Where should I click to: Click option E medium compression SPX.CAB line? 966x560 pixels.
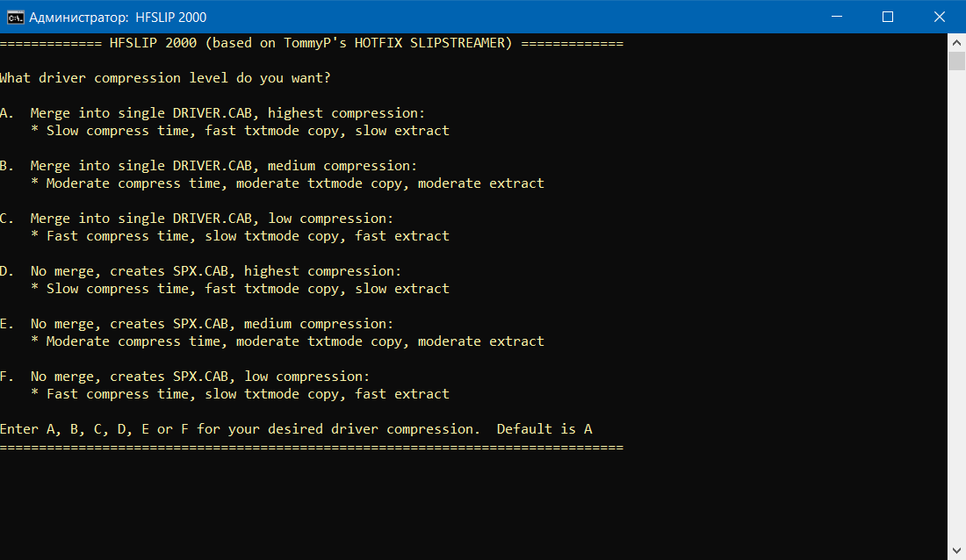coord(211,324)
